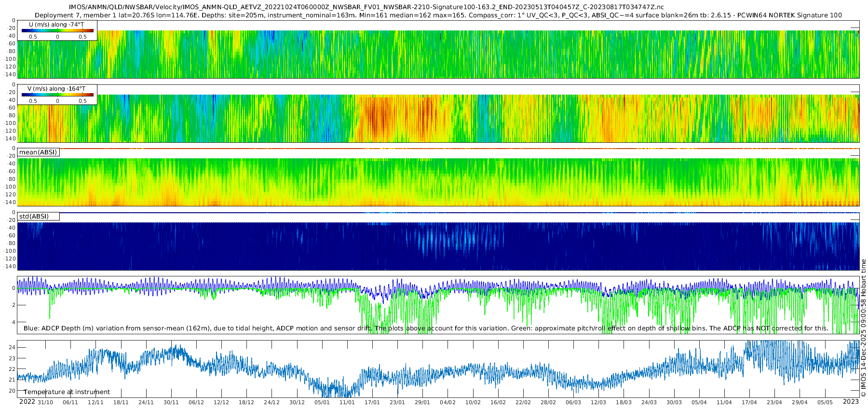
Task: Click the 2023 year label on time axis
Action: tap(851, 402)
